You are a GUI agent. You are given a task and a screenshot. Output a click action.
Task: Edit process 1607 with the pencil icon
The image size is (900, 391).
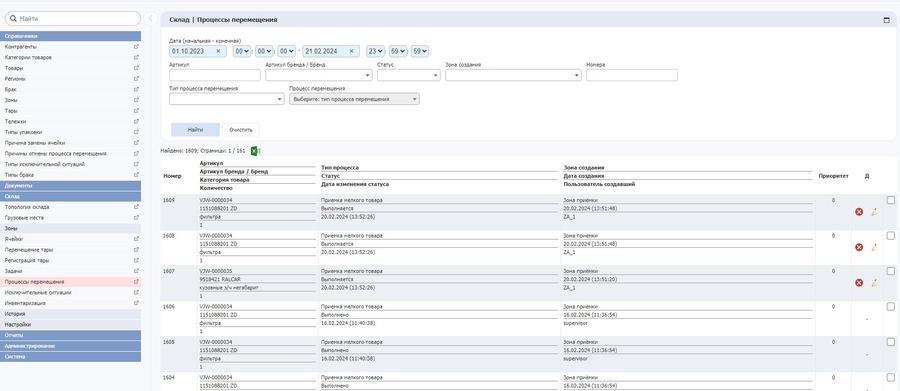coord(874,282)
